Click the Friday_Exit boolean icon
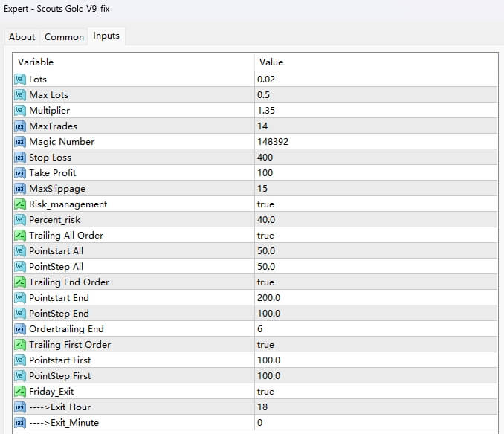Viewport: 504px width, 434px height. point(20,391)
